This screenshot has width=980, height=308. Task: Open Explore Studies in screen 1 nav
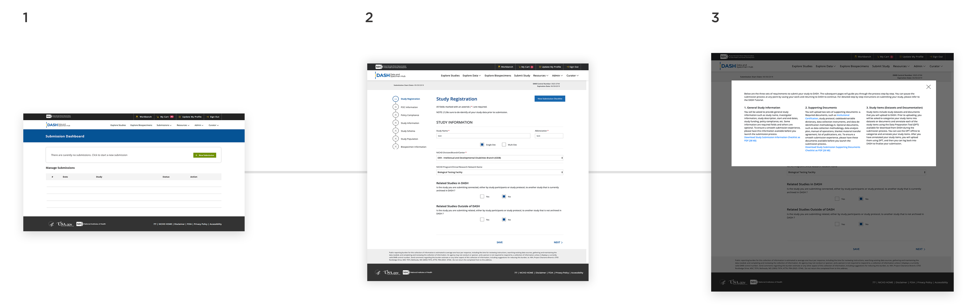pyautogui.click(x=118, y=125)
